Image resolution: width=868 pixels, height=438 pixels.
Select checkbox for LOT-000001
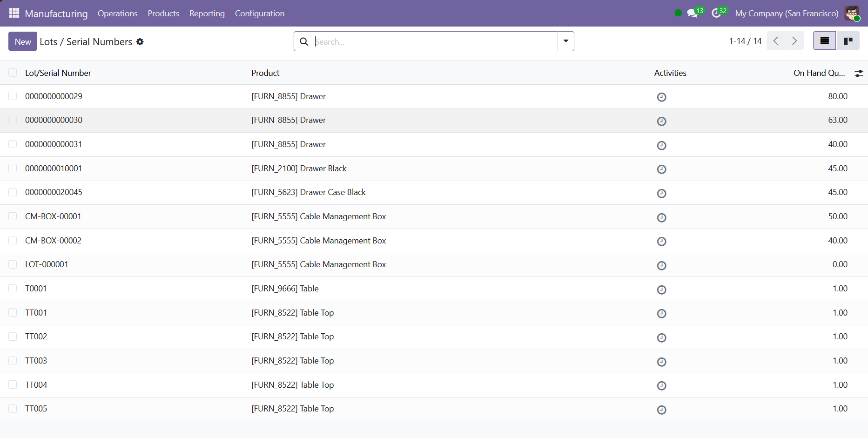point(13,264)
